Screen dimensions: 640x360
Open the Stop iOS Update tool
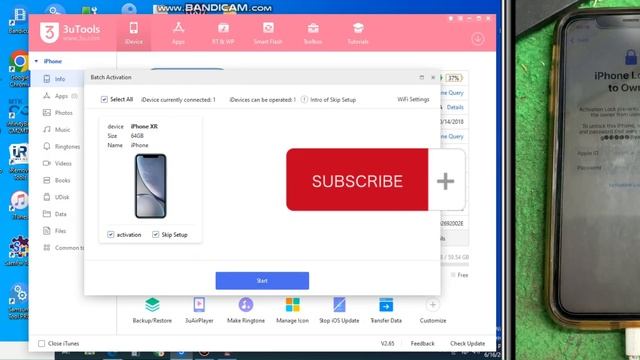339,311
